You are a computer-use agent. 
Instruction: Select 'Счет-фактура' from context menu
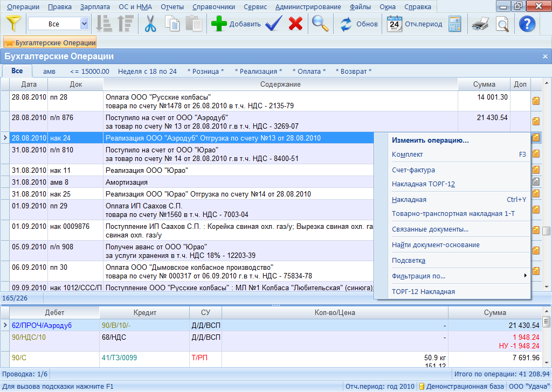(x=413, y=170)
